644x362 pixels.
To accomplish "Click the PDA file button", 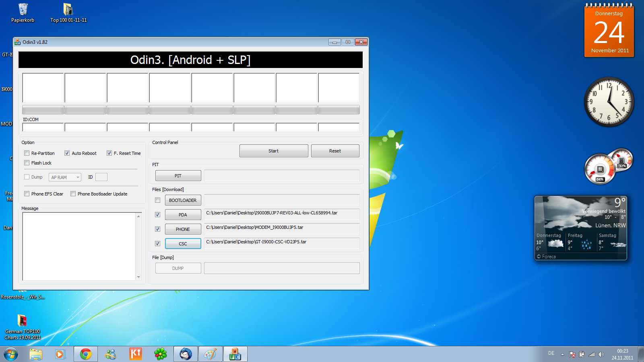I will tap(183, 215).
